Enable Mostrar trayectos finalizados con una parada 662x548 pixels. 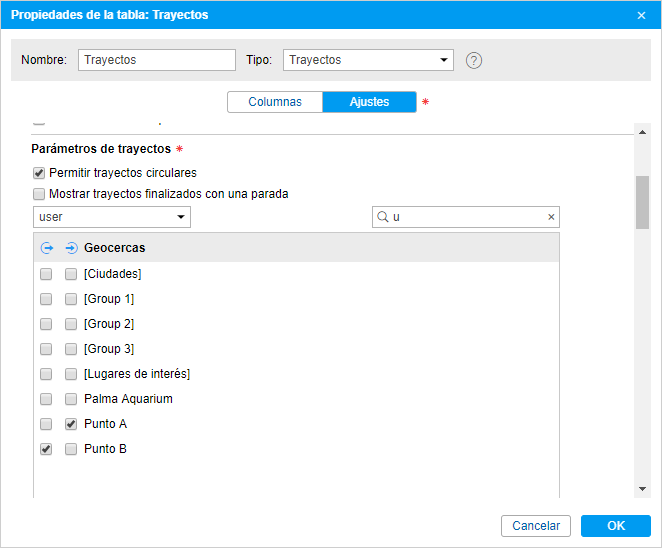[x=39, y=194]
